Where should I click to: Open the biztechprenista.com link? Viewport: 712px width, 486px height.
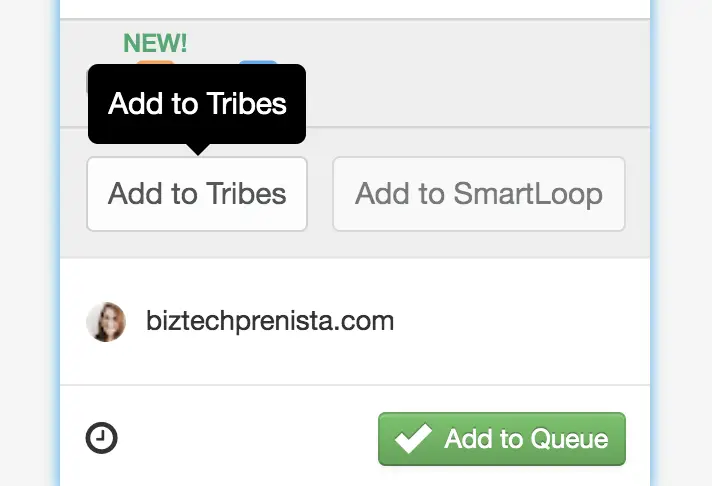click(x=270, y=321)
